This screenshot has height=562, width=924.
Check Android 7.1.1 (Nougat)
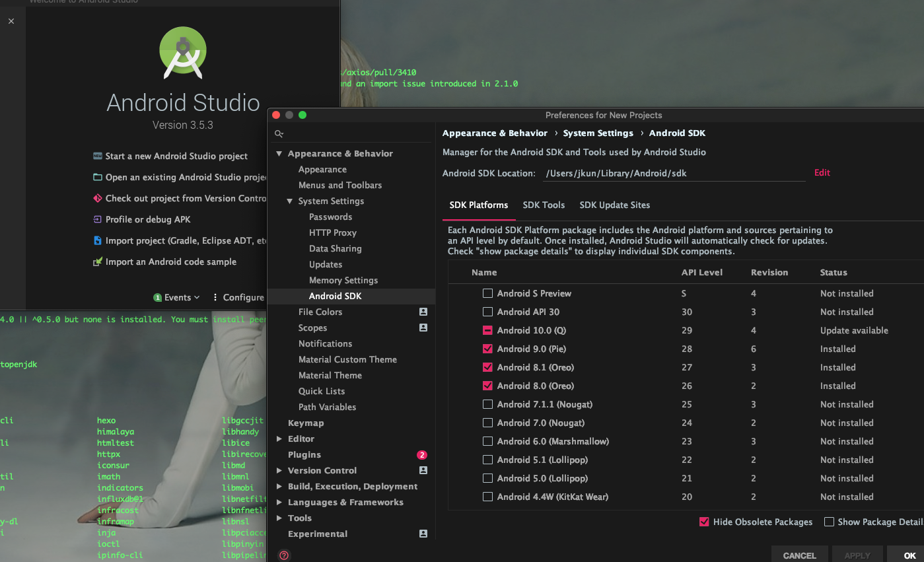pyautogui.click(x=487, y=404)
